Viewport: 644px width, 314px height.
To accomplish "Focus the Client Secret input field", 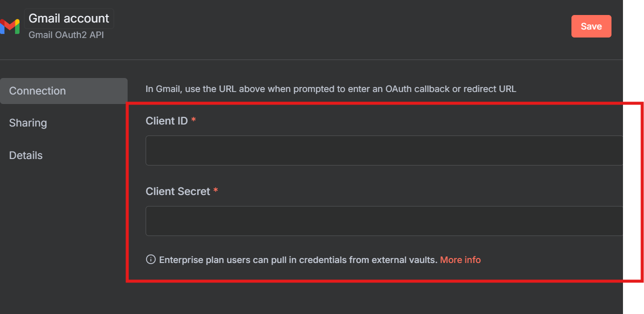I will coord(384,221).
